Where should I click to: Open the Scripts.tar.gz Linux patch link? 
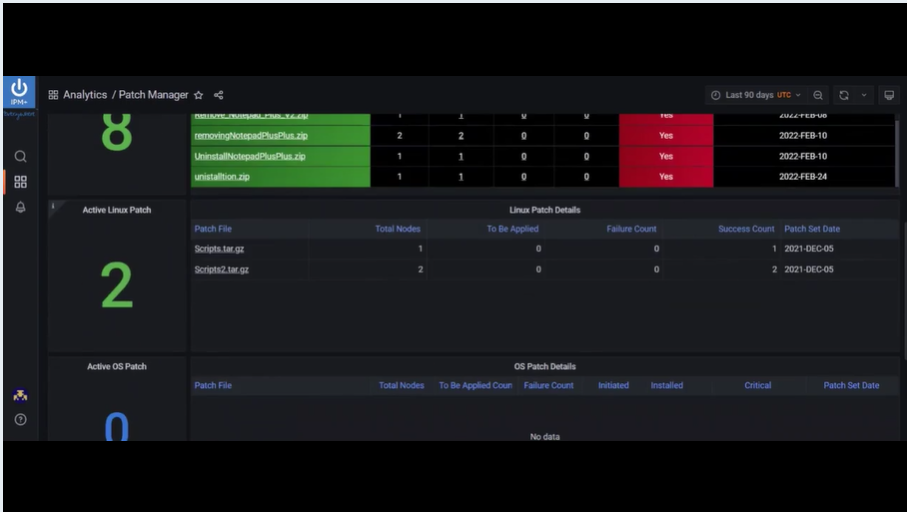click(x=219, y=249)
